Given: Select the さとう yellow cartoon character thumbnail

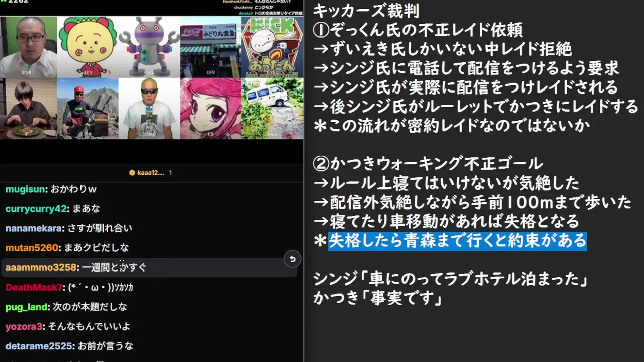Looking at the screenshot, I should click(x=88, y=47).
